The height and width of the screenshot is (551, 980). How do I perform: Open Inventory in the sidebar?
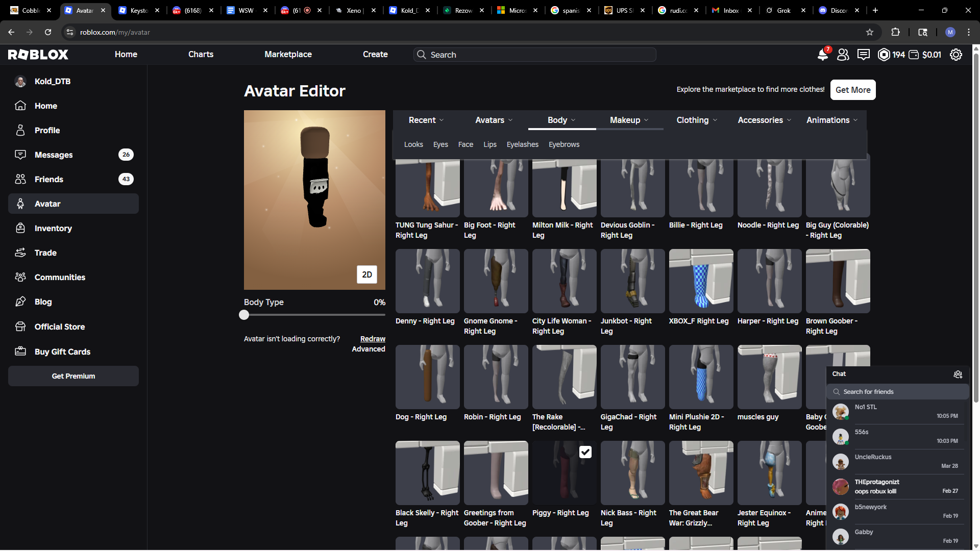click(73, 228)
